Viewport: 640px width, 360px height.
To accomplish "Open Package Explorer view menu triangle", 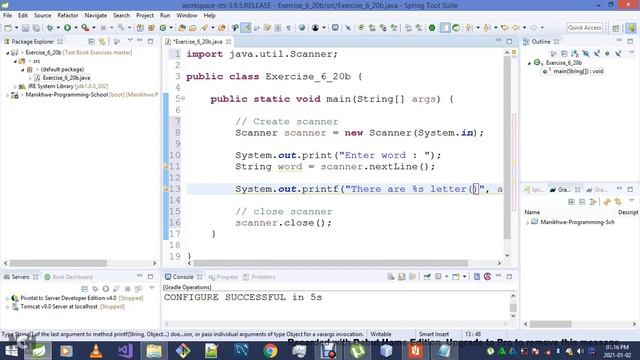I will [130, 41].
